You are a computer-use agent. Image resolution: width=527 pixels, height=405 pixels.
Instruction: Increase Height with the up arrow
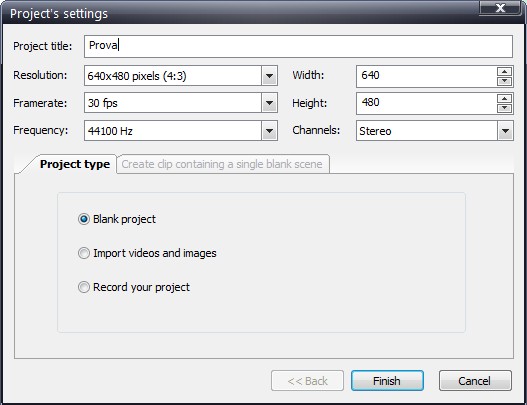coord(504,98)
